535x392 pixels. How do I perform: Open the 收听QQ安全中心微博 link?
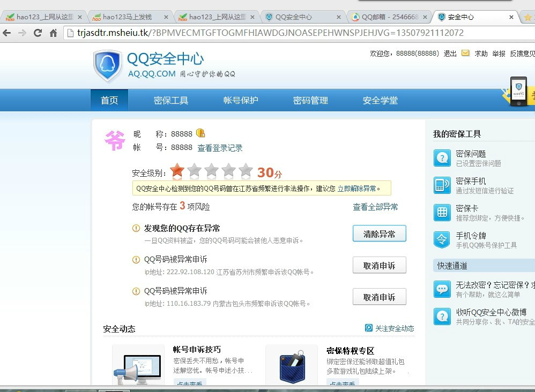coord(492,312)
